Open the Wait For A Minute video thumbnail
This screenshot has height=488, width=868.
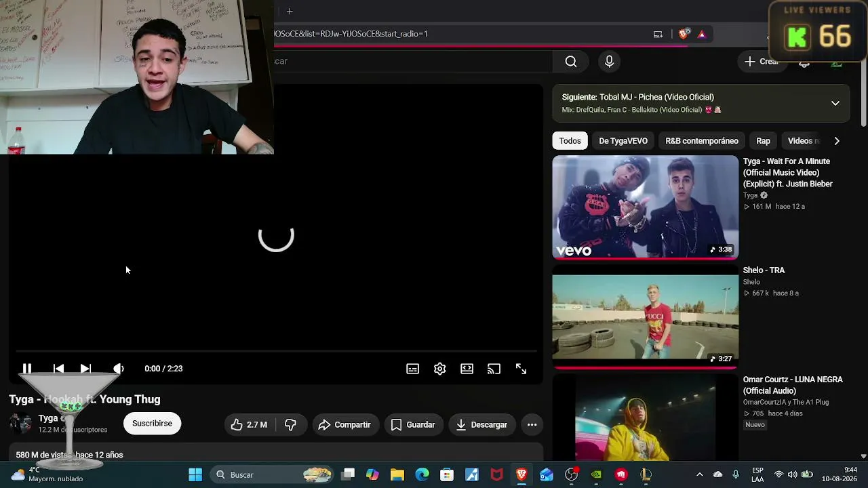coord(645,207)
